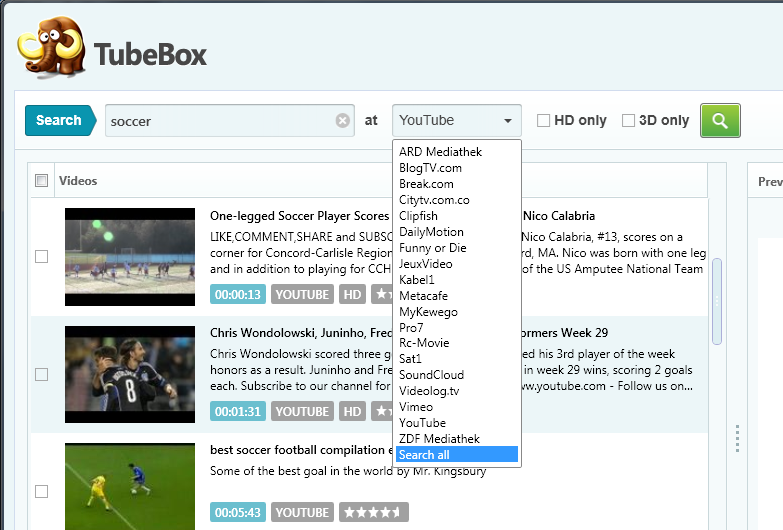Screen dimensions: 783x530
Task: Clear the soccer search text
Action: tap(343, 121)
